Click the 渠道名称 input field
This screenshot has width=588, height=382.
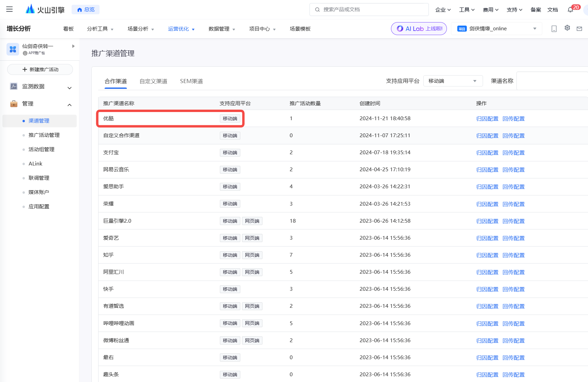[x=552, y=81]
